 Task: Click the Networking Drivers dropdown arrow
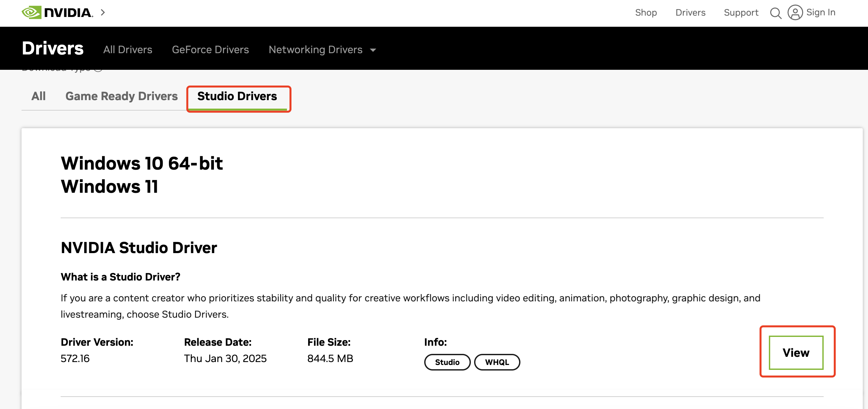373,50
